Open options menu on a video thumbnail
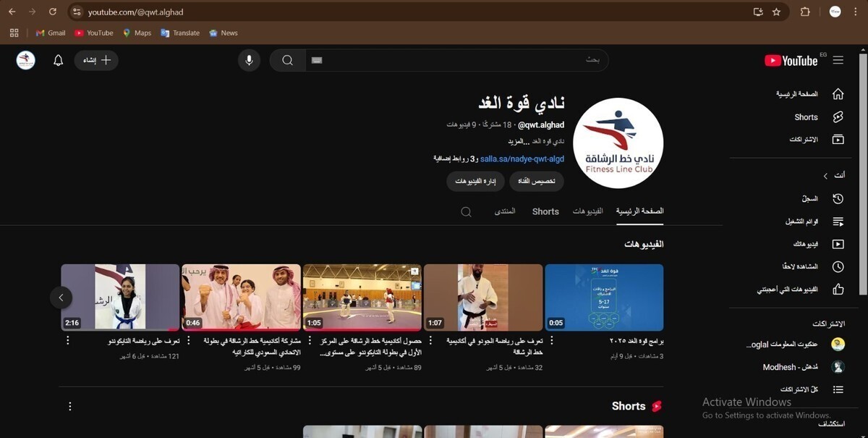Screen dimensions: 868x438 (x=67, y=340)
